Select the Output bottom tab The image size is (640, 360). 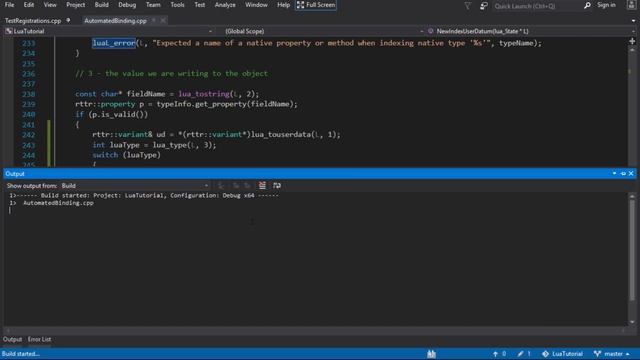click(12, 340)
